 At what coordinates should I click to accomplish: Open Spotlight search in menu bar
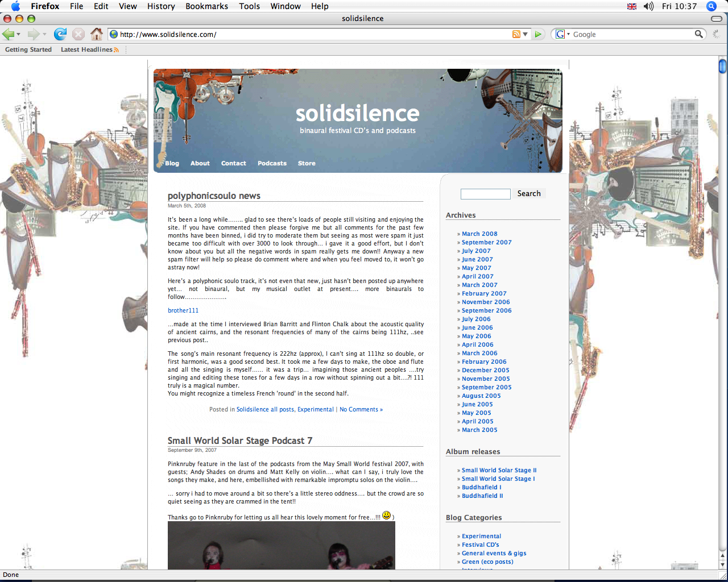(x=711, y=6)
